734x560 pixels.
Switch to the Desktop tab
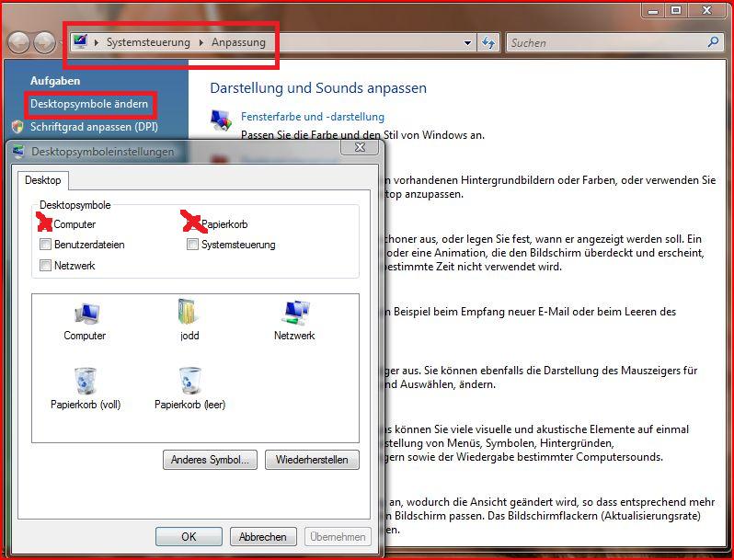(43, 180)
